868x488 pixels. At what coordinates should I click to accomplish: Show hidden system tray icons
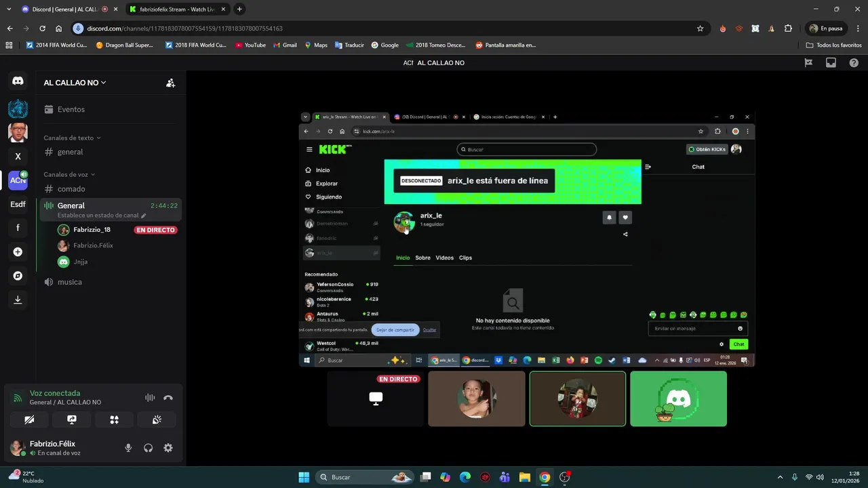[x=780, y=477]
